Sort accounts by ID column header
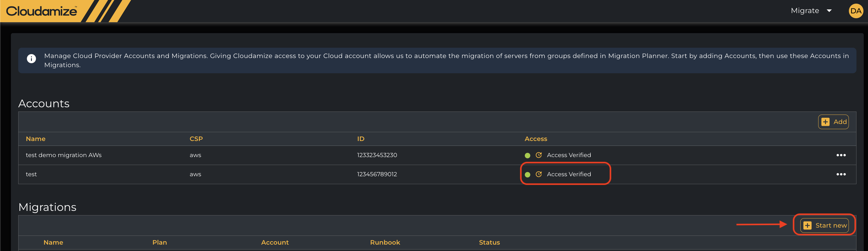 point(361,139)
